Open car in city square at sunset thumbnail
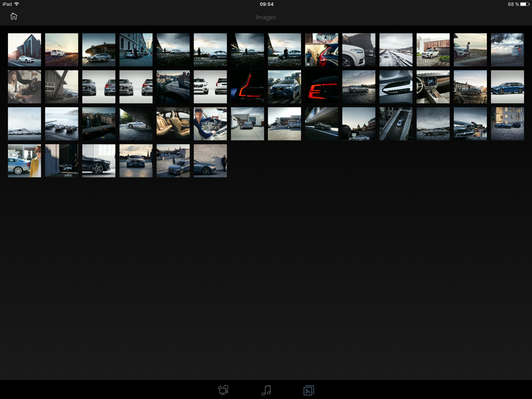The height and width of the screenshot is (399, 532). [470, 87]
